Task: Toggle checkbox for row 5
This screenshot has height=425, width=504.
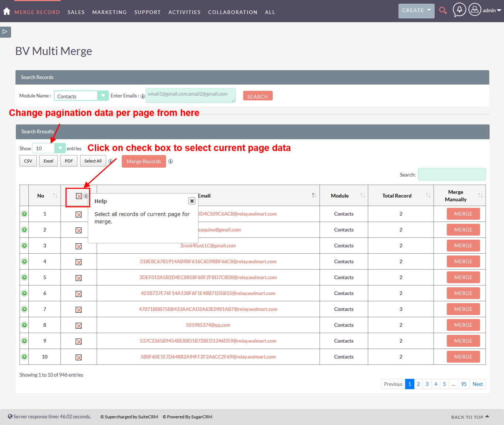Action: (79, 278)
